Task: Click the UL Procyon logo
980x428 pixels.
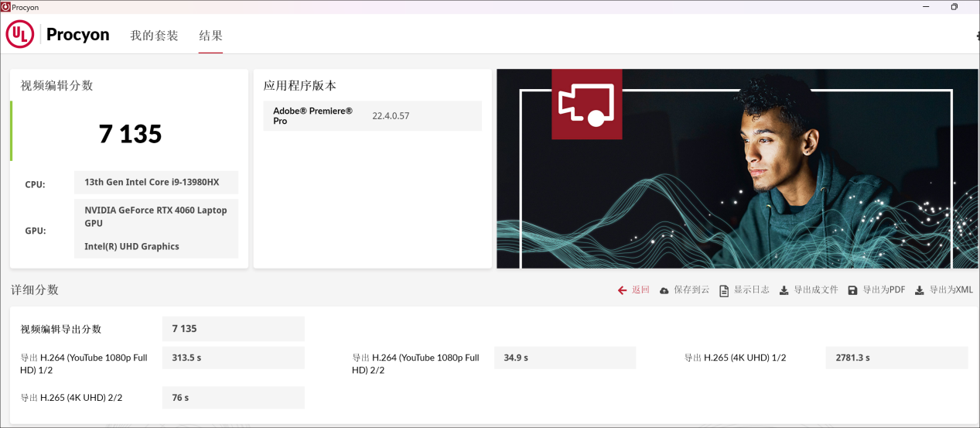Action: coord(58,35)
